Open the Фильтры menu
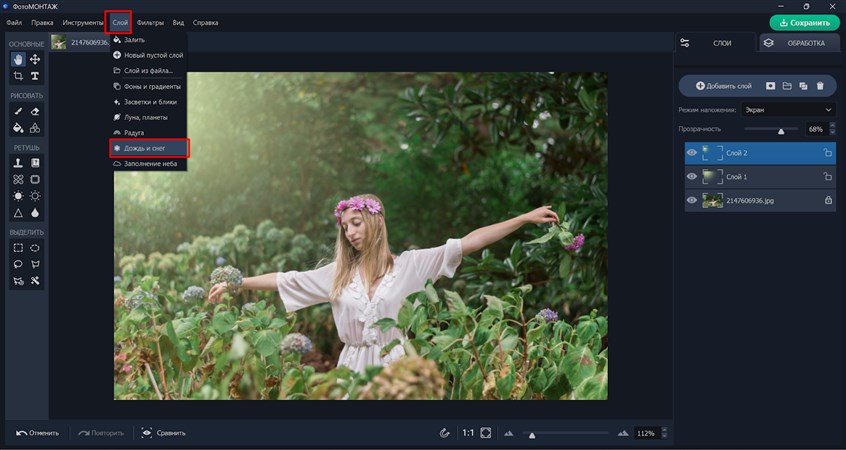This screenshot has height=450, width=846. [x=150, y=22]
